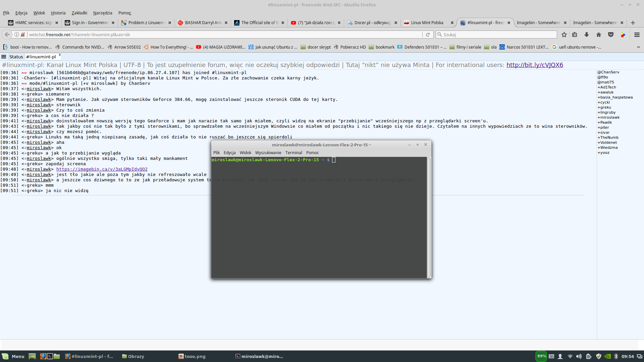Open the Firefox downloads arrow
This screenshot has width=644, height=362.
[587, 35]
